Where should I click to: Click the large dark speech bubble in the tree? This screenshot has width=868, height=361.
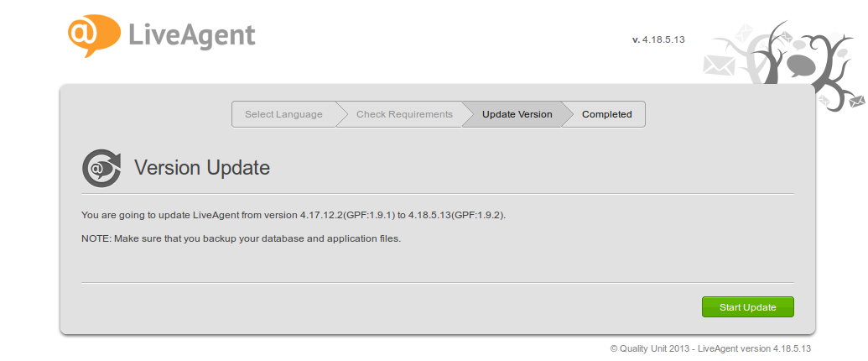pyautogui.click(x=801, y=64)
